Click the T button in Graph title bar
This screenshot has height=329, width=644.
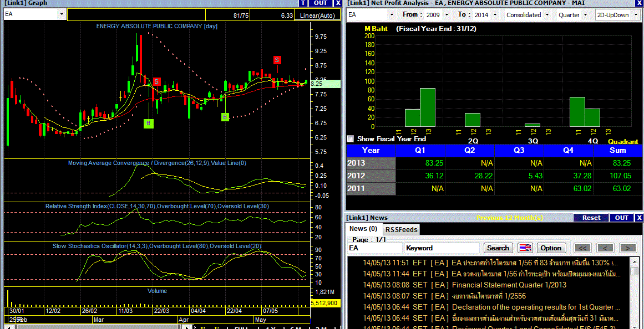pos(303,3)
